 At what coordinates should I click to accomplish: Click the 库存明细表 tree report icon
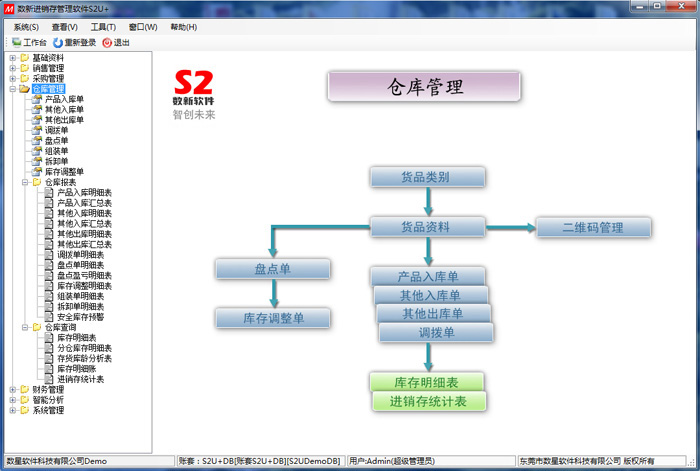49,338
